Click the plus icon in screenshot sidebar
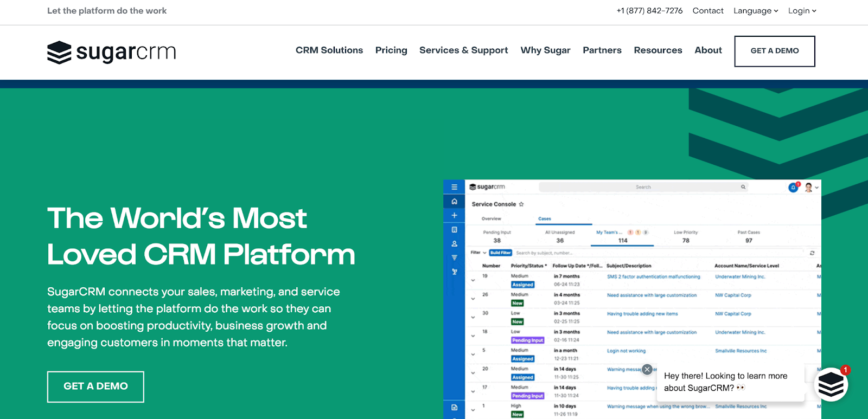Viewport: 868px width, 419px height. coord(455,215)
